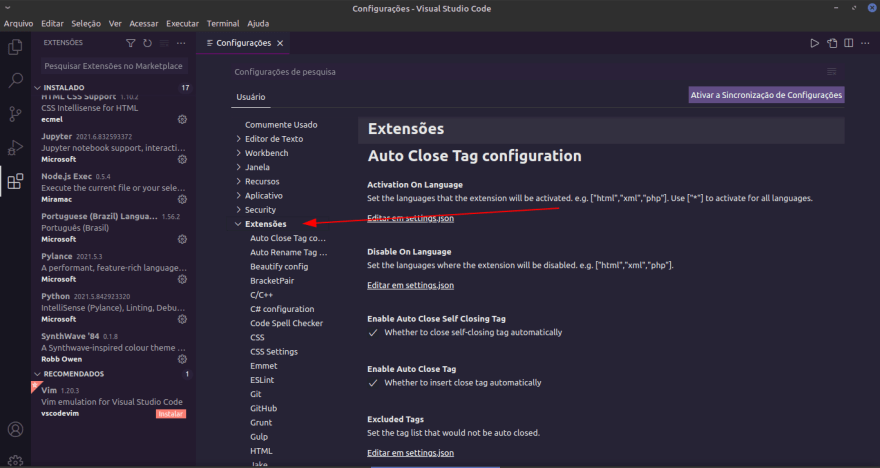Image resolution: width=880 pixels, height=468 pixels.
Task: Select the Pylance extension entry
Action: coord(114,268)
